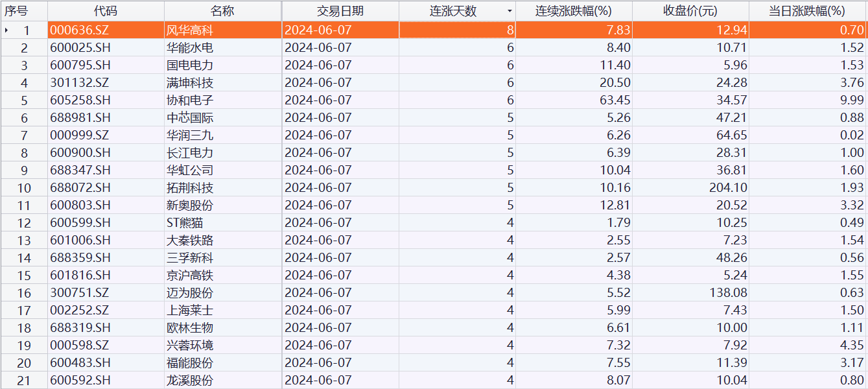The width and height of the screenshot is (868, 389).
Task: Click the 协和电子 name cell
Action: point(190,100)
